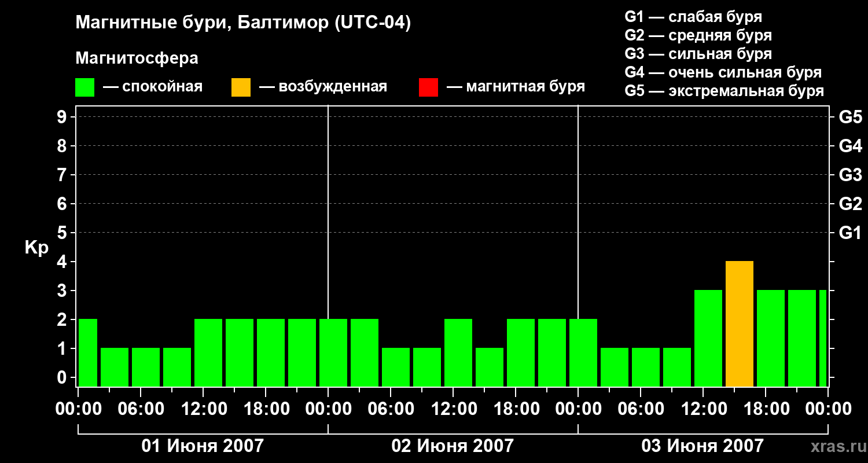Screen dimensions: 868x463
Task: Click the 'G5 — экстремальная буря' legend line
Action: pyautogui.click(x=724, y=91)
